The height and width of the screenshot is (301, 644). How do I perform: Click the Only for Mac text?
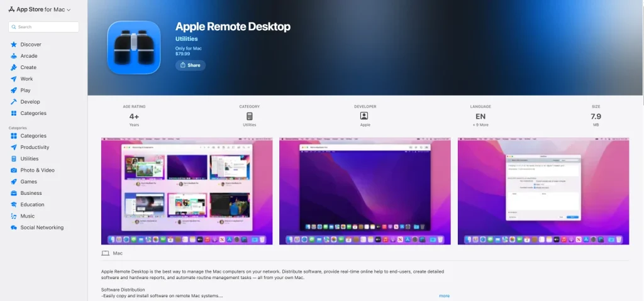click(189, 48)
